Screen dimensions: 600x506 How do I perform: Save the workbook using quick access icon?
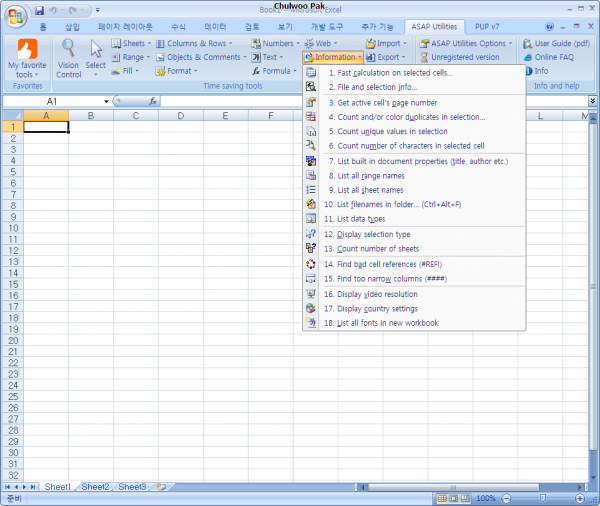pyautogui.click(x=39, y=10)
